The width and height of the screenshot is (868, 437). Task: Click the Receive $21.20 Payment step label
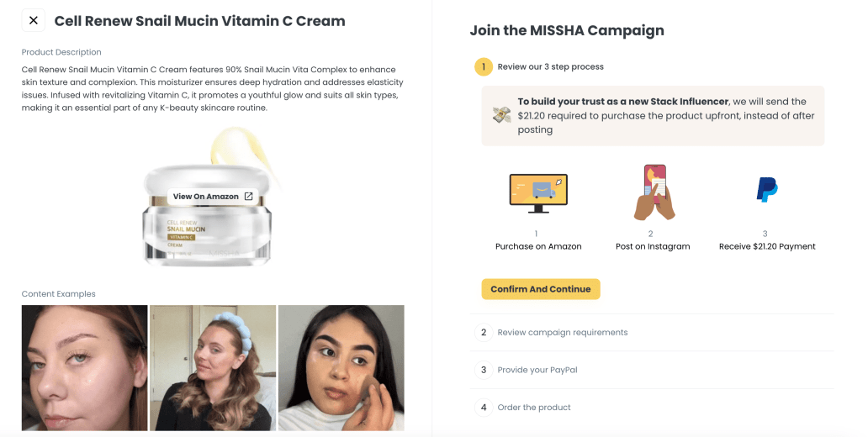(x=767, y=247)
